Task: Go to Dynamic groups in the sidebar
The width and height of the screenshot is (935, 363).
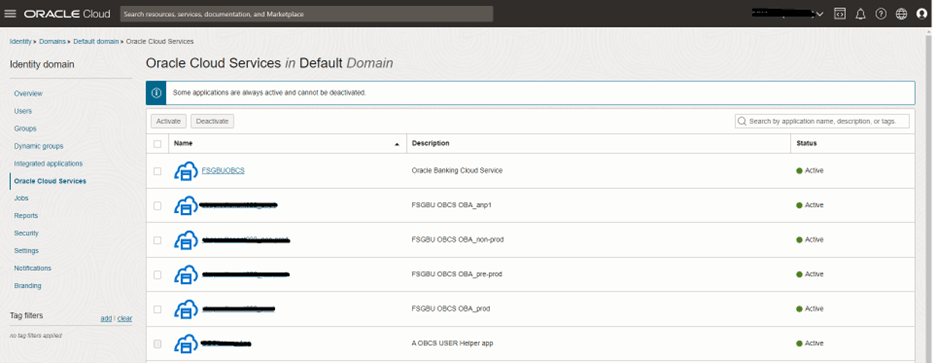Action: coord(39,146)
